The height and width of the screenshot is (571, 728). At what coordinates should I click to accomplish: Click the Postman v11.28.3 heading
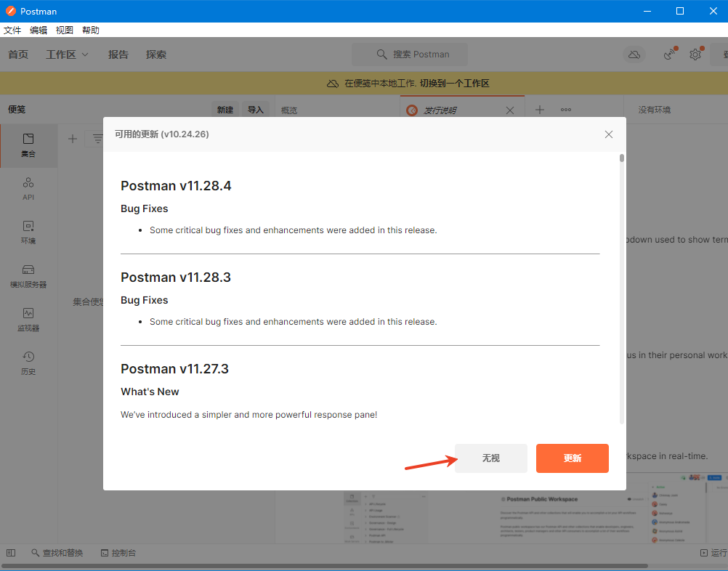point(176,277)
